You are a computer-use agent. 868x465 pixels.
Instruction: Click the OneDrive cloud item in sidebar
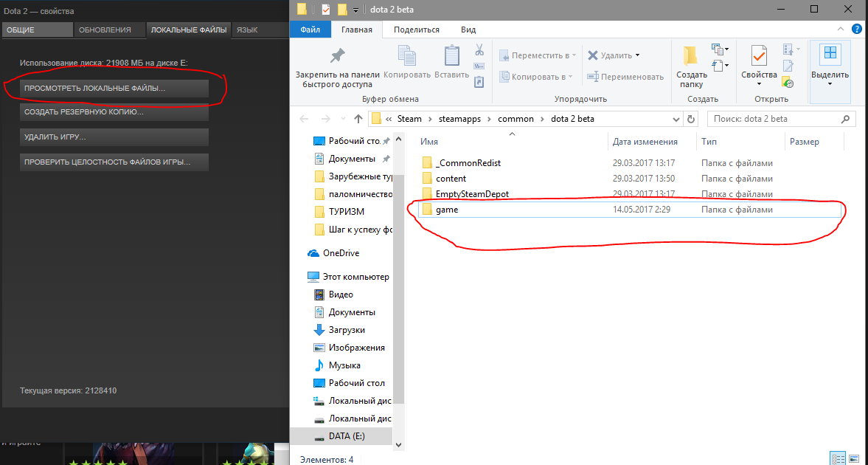point(340,253)
